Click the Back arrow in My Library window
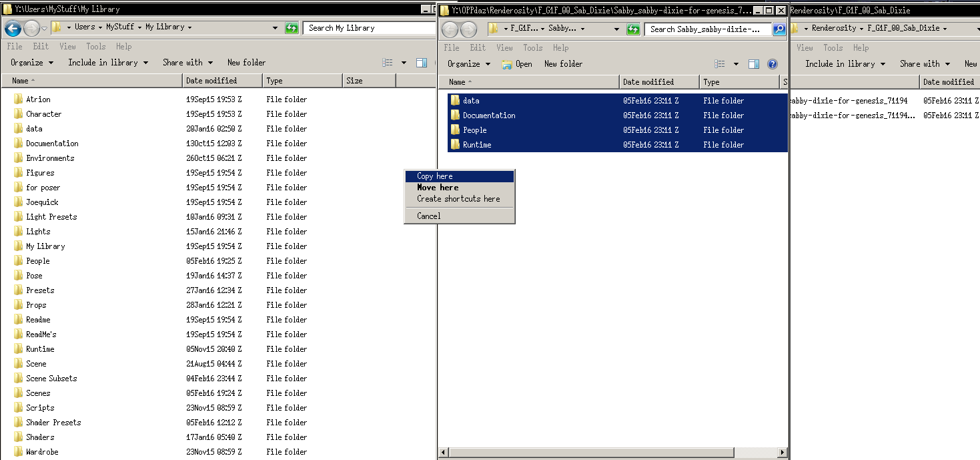The image size is (980, 460). (x=13, y=28)
